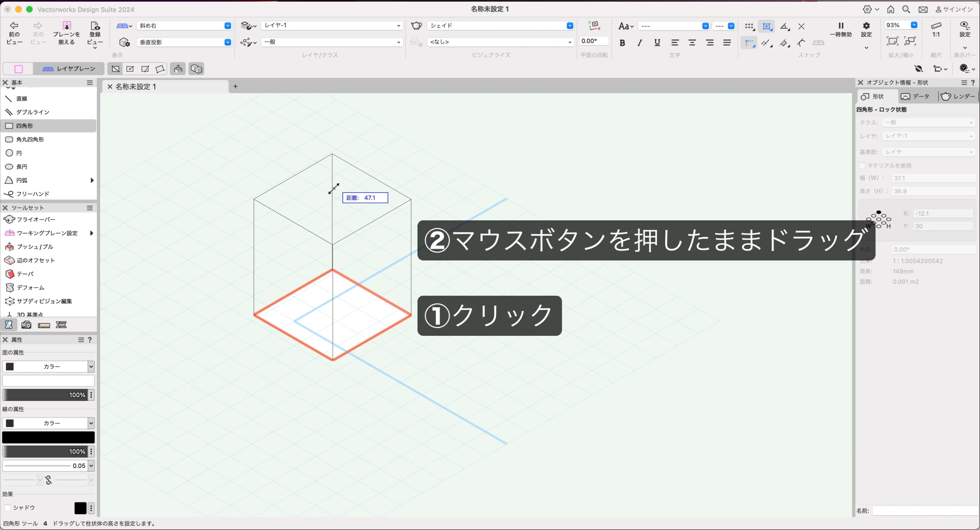Click the サインイン sign-in link
Image resolution: width=980 pixels, height=530 pixels.
954,9
